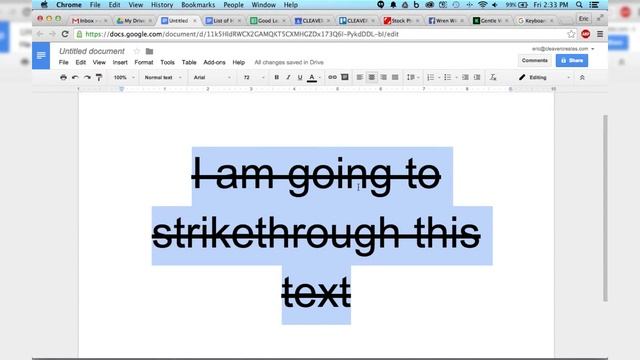Click the Eric profile button

584,19
